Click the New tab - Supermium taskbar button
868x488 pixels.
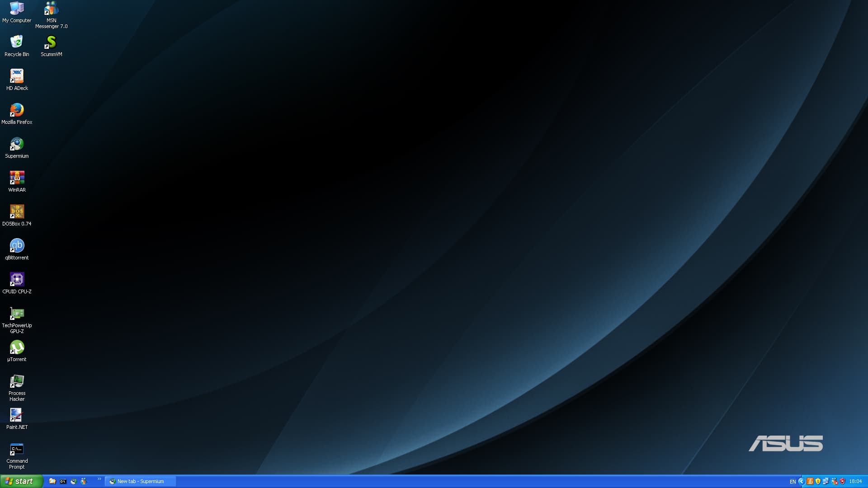[x=140, y=481]
